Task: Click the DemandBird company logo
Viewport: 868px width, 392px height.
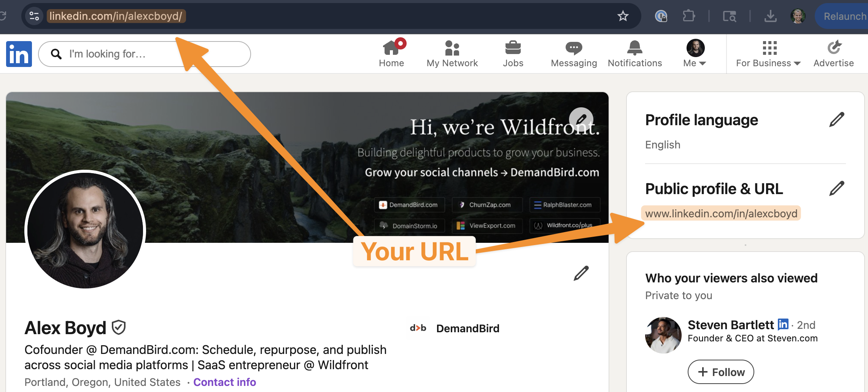Action: point(417,328)
